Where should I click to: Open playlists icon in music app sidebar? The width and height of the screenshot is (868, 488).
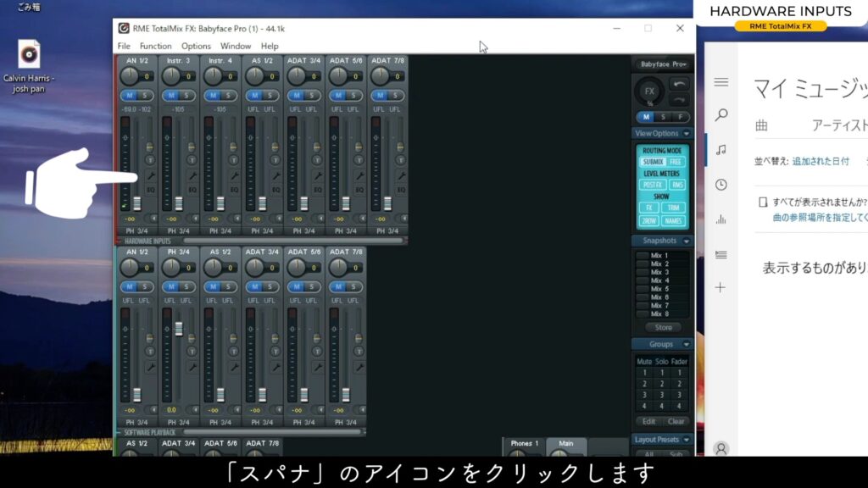tap(721, 254)
